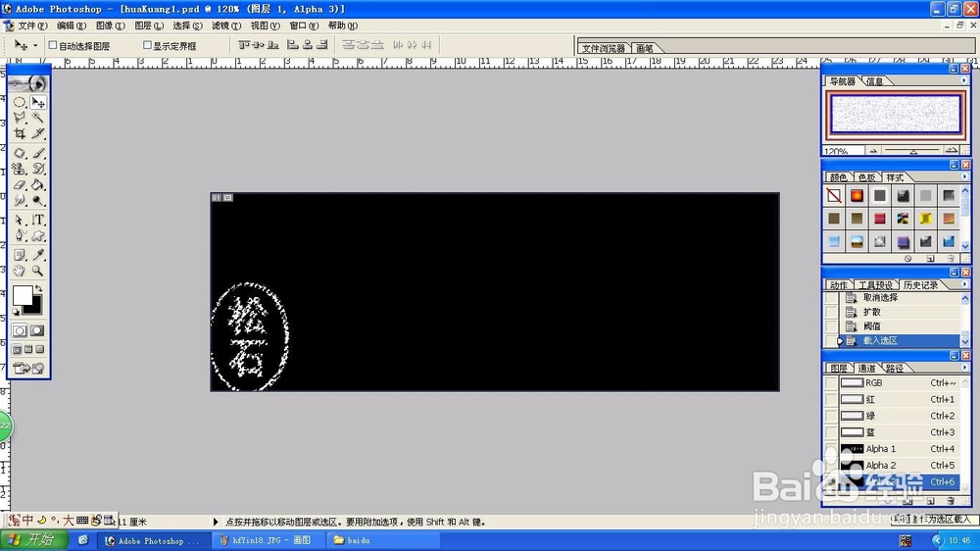The height and width of the screenshot is (551, 980).
Task: Select the Dodge tool
Action: click(x=38, y=201)
